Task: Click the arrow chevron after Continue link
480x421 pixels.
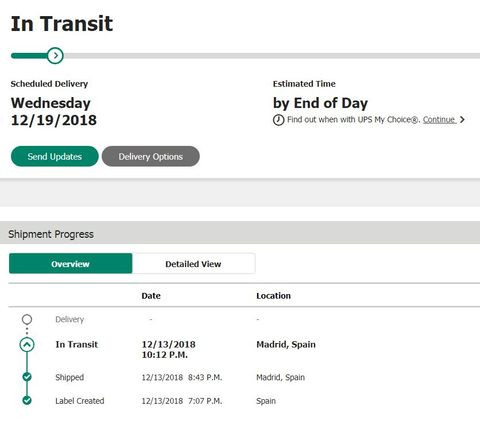Action: 462,120
